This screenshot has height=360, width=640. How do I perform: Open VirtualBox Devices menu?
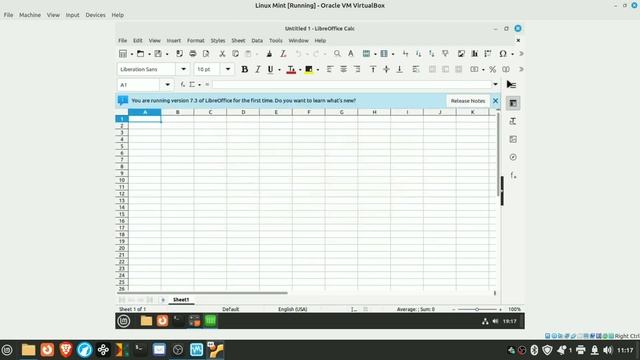[95, 15]
